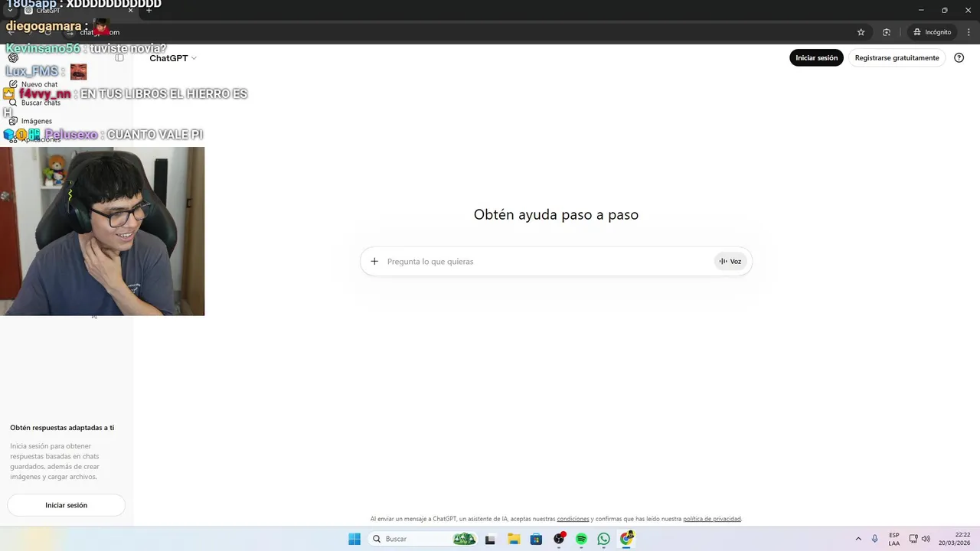Bookmark this page with the star icon
980x551 pixels.
pyautogui.click(x=861, y=32)
